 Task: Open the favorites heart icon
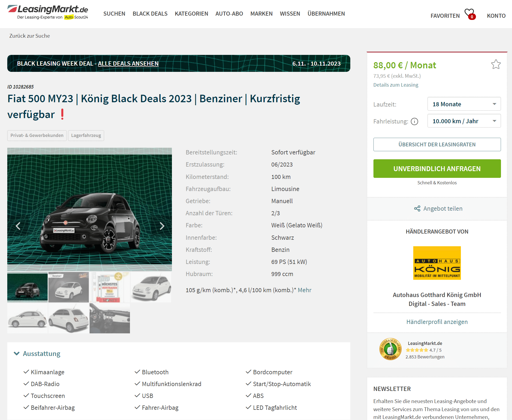[x=470, y=14]
